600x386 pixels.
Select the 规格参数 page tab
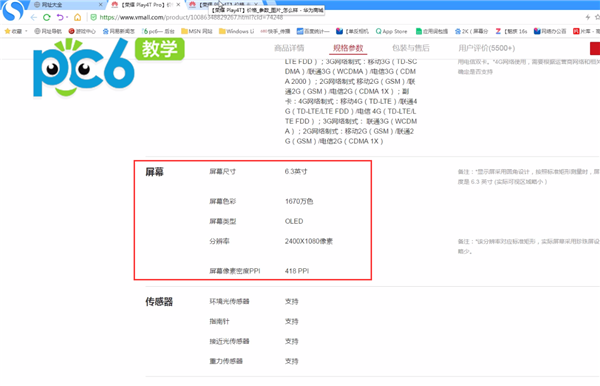coord(348,48)
